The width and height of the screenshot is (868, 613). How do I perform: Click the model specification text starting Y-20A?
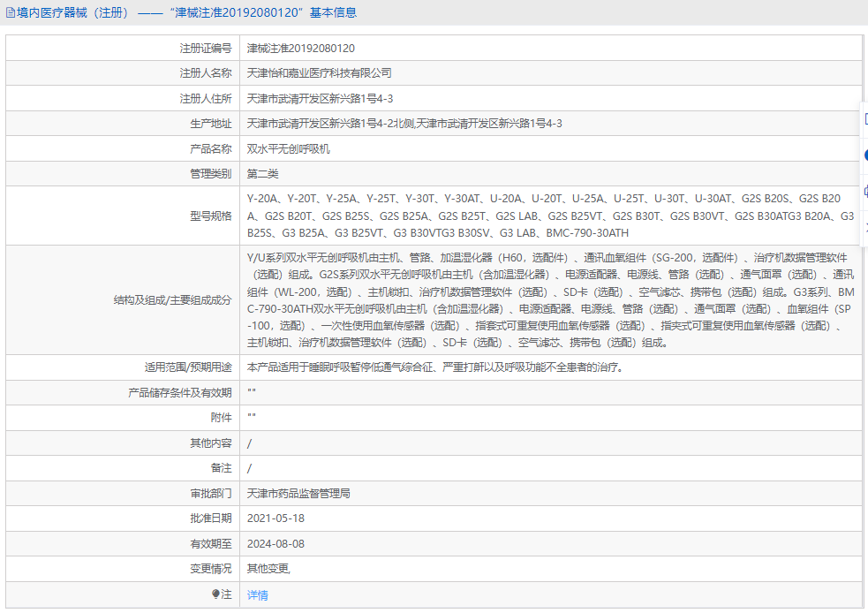coord(550,216)
